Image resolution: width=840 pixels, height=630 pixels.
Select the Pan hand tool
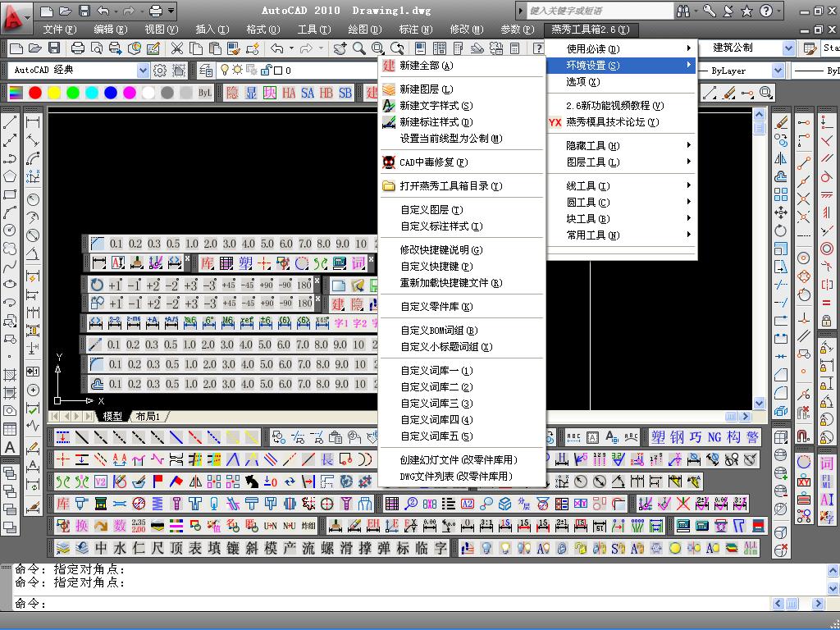click(339, 48)
